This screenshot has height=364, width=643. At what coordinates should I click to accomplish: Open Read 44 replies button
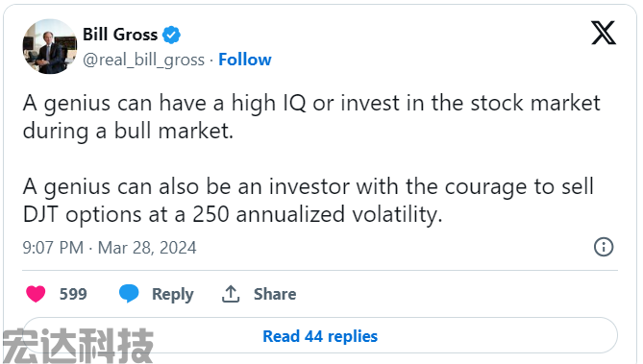coord(320,336)
